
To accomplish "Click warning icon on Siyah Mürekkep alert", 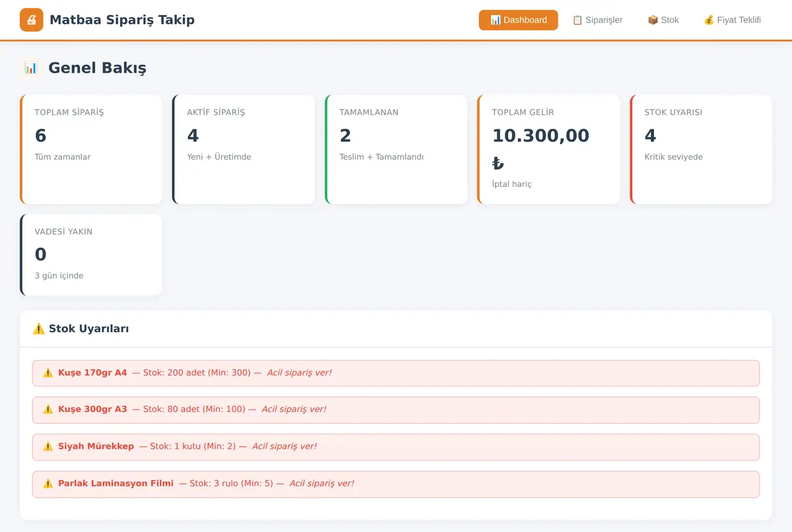I will tap(48, 446).
